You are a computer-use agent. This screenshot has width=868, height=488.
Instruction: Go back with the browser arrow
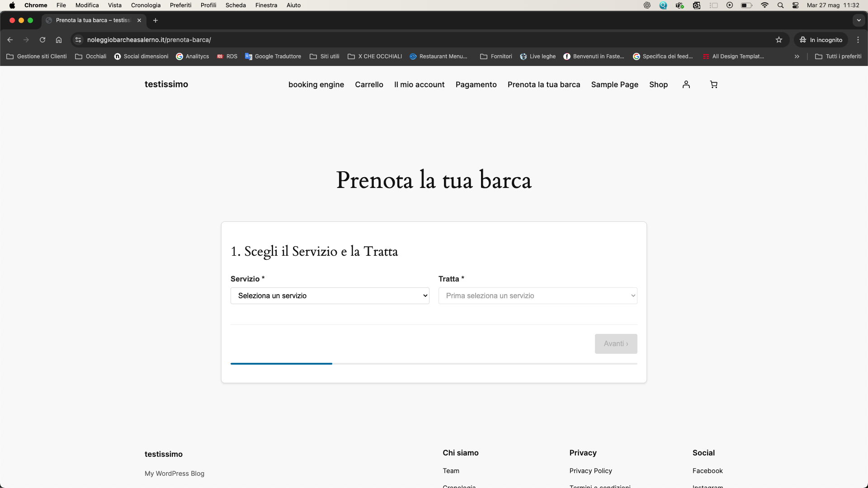pos(10,40)
